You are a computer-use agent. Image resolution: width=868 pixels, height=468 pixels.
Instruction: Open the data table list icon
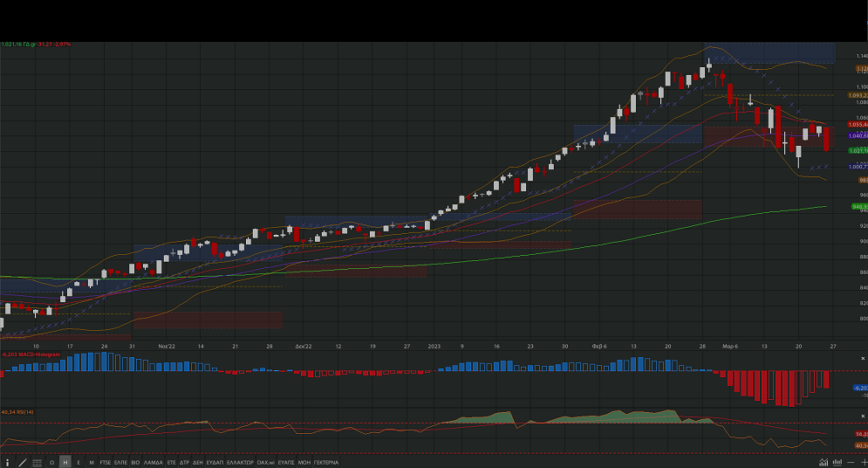(38, 463)
